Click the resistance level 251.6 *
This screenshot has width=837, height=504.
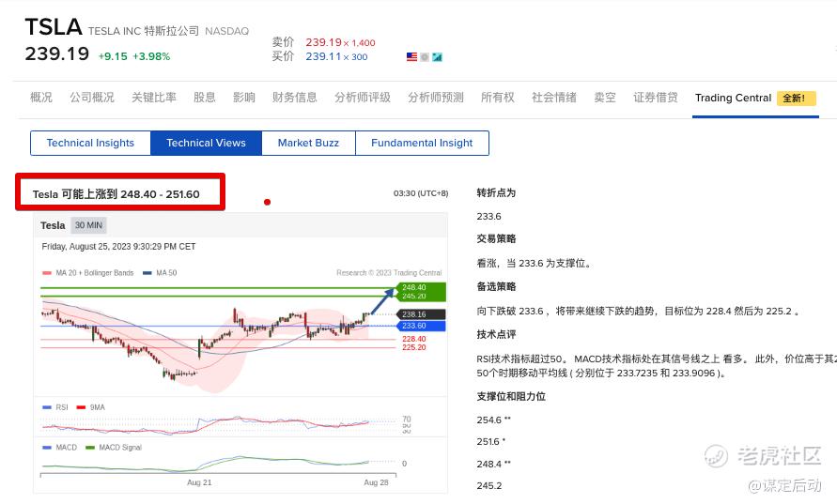pos(491,442)
